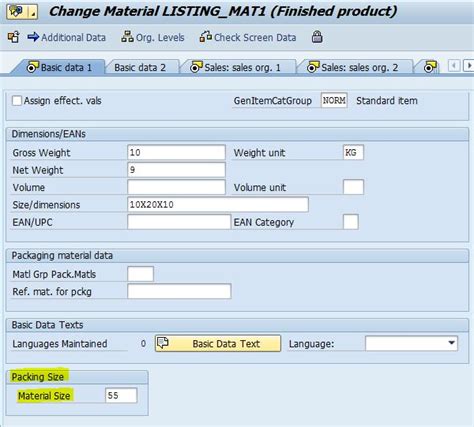Click the Material Size label
The height and width of the screenshot is (427, 474).
[44, 396]
